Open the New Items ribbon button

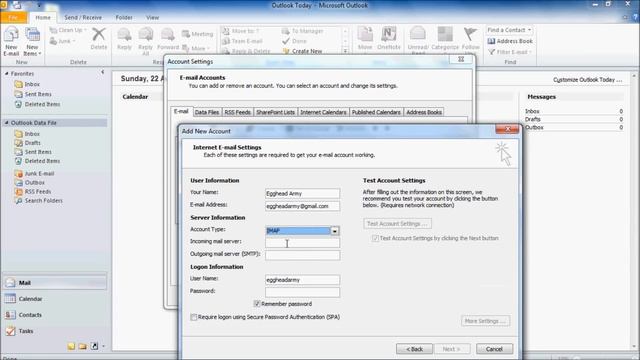tap(32, 41)
